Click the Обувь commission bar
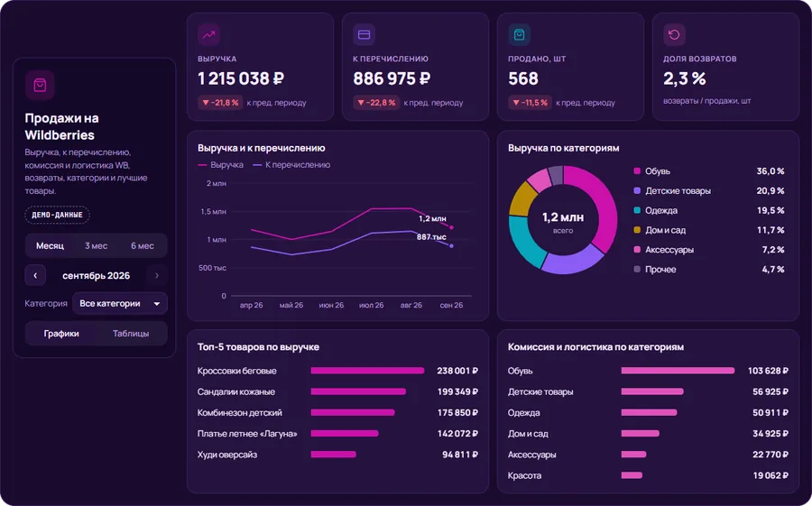Image resolution: width=812 pixels, height=506 pixels. tap(678, 371)
